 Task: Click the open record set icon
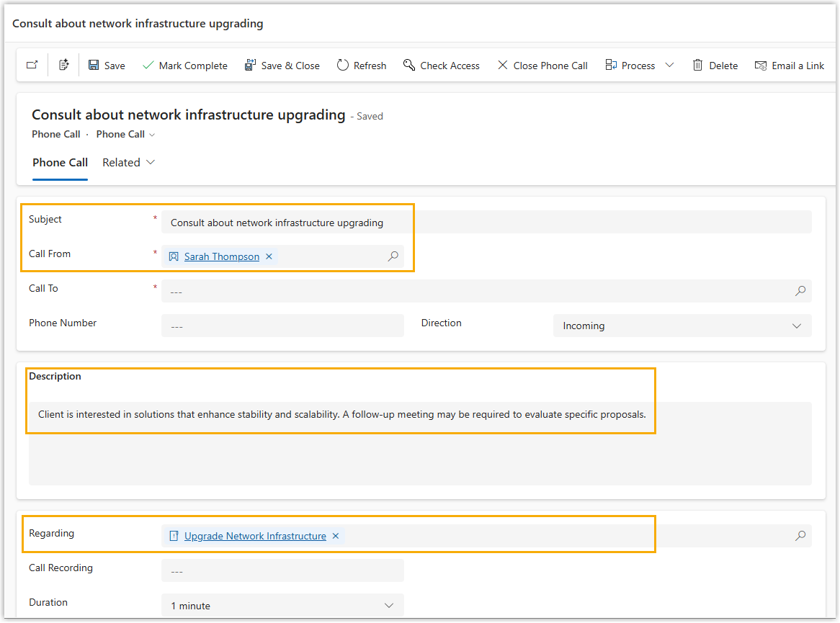[x=64, y=66]
